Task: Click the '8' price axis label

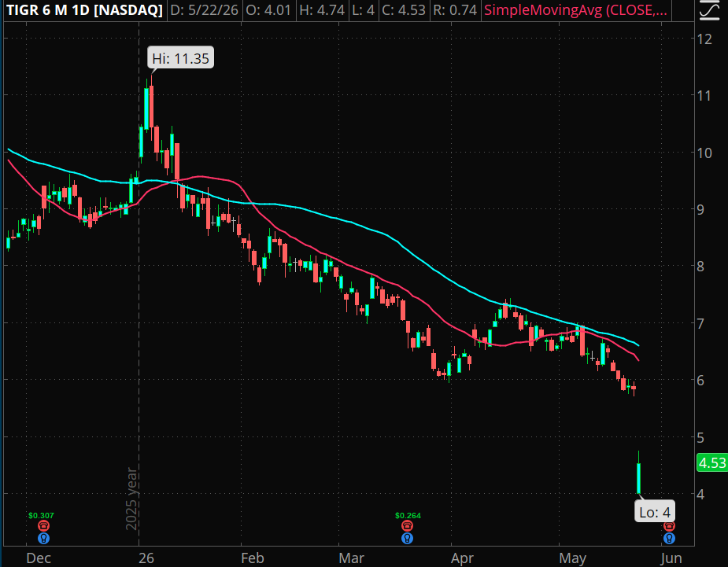Action: point(700,267)
